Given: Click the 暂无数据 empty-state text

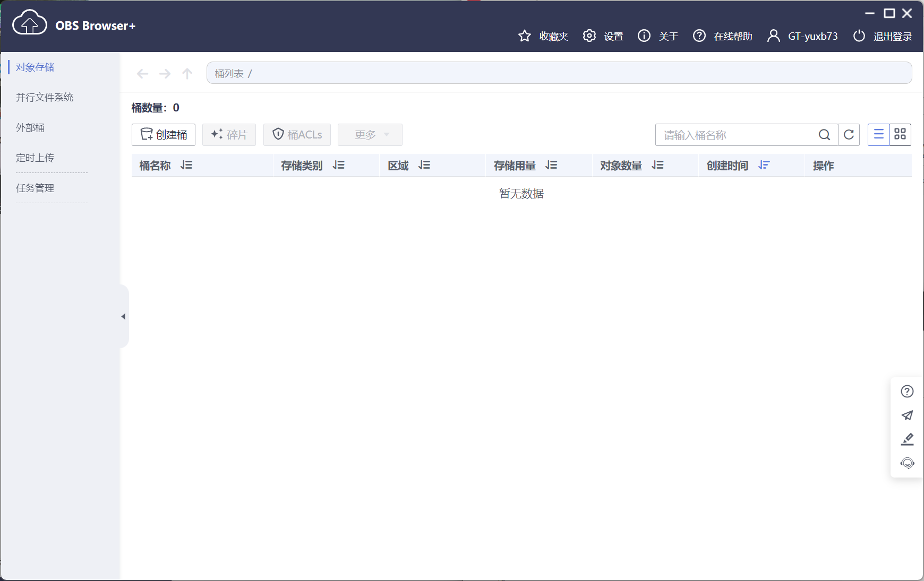Looking at the screenshot, I should click(x=521, y=194).
